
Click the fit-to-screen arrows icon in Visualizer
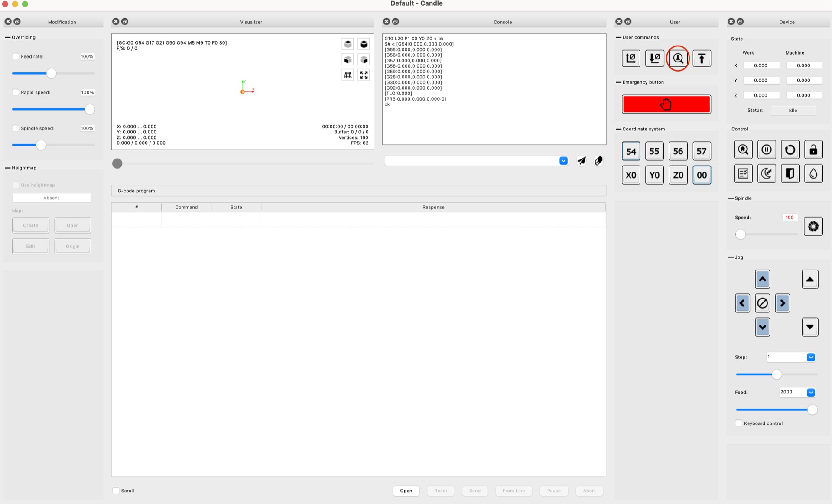[364, 75]
